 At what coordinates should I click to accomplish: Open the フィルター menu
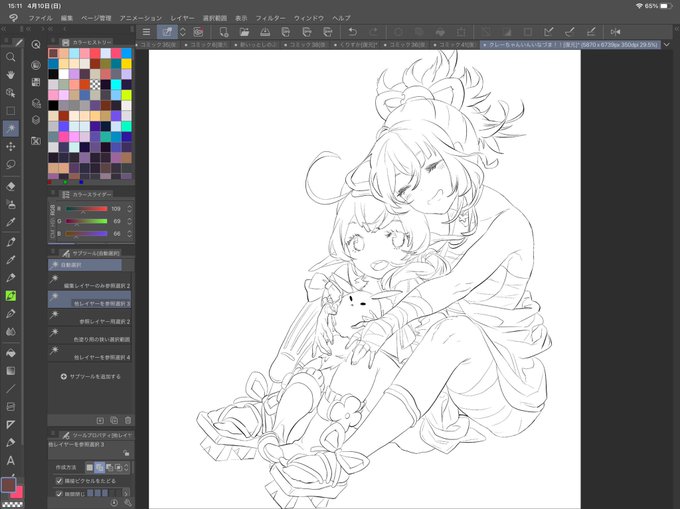click(270, 18)
